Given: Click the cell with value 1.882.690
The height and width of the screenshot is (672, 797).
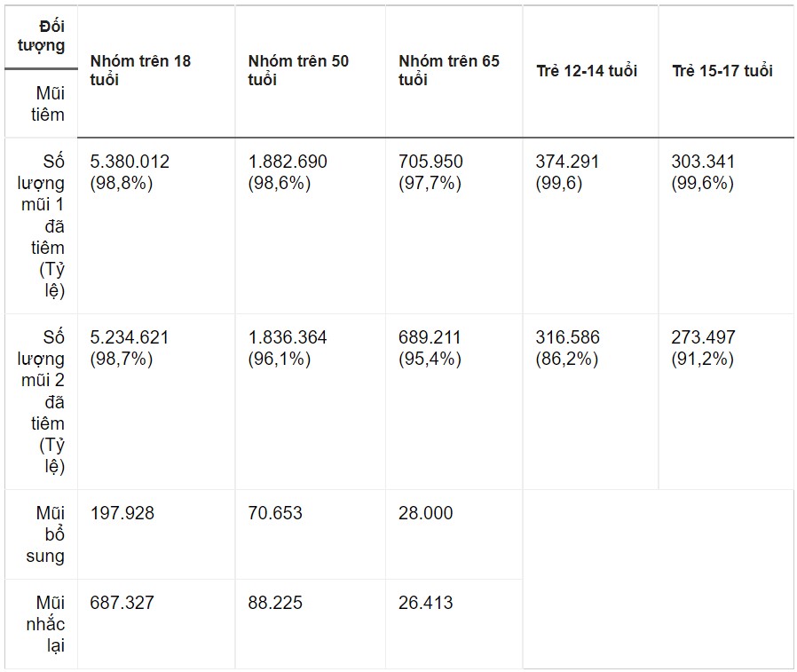Looking at the screenshot, I should tap(288, 162).
